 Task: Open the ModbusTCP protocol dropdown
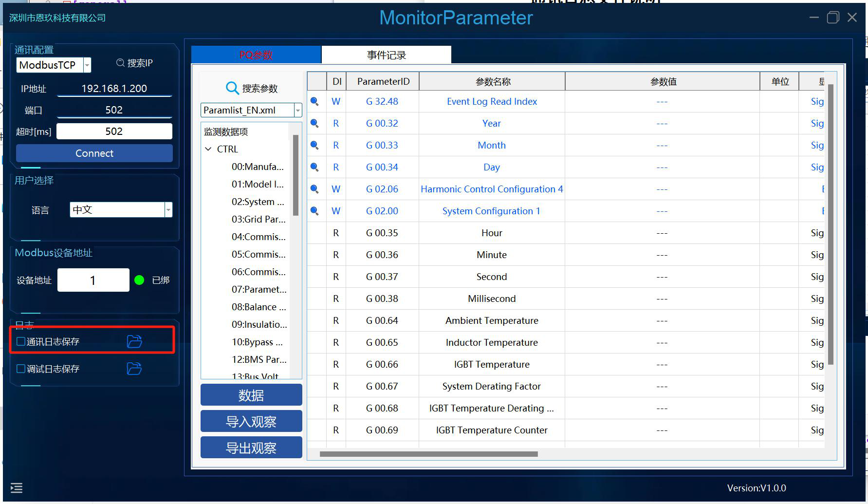coord(87,65)
